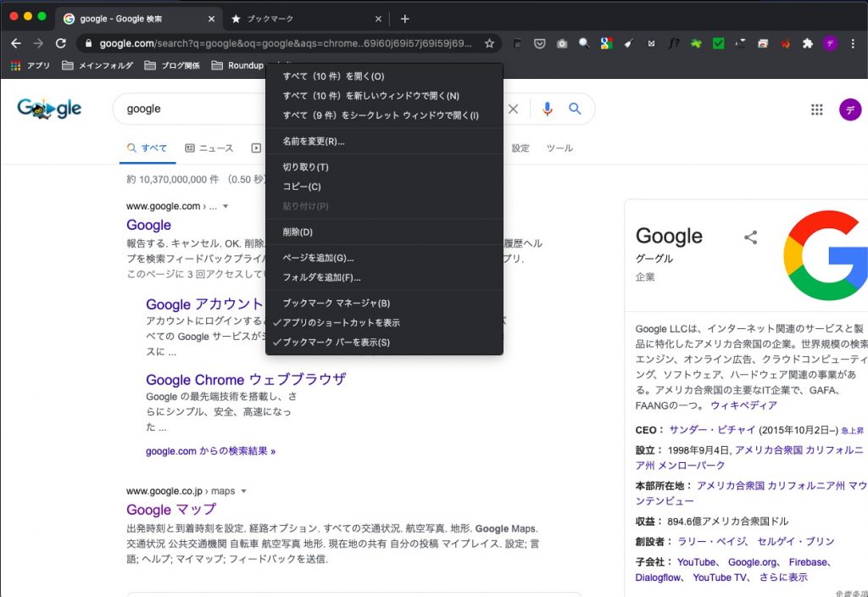Open the Pocket extension icon
Screen dimensions: 868x597
coord(540,43)
